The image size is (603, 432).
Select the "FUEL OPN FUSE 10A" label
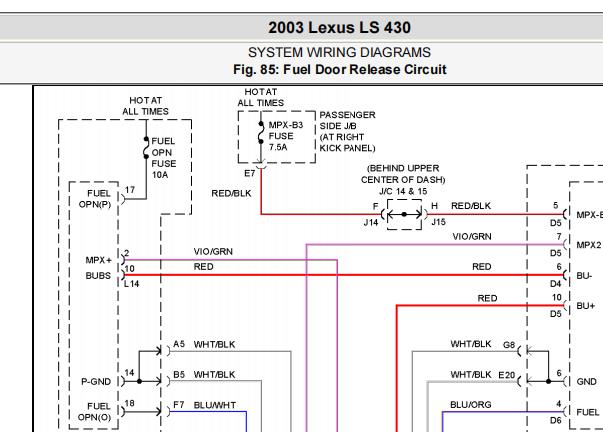(x=163, y=158)
